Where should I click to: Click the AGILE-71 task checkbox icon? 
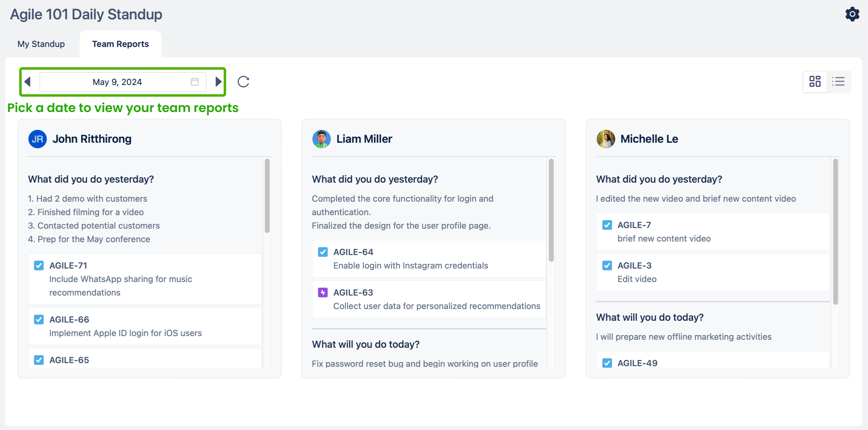click(39, 265)
